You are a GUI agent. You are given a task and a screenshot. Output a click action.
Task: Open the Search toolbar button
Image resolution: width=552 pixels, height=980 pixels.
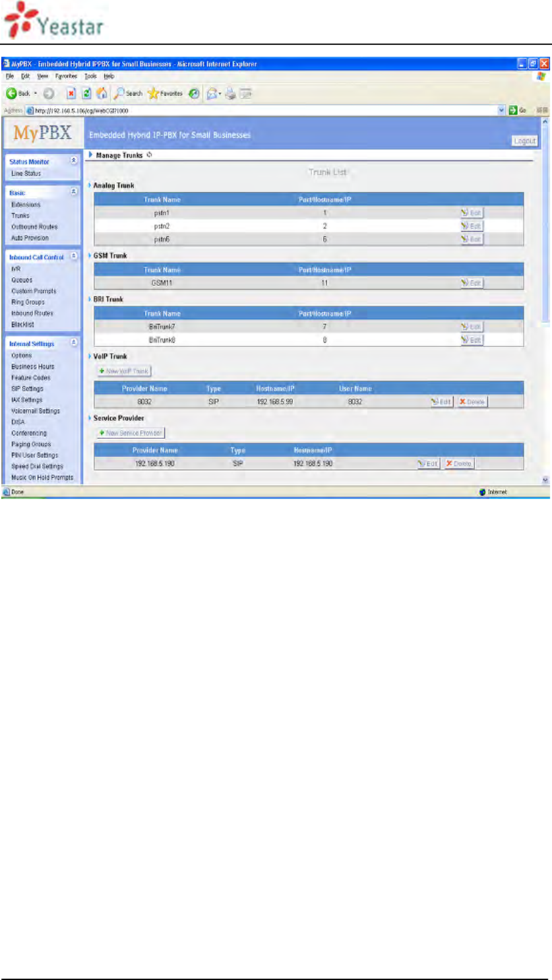click(x=128, y=93)
